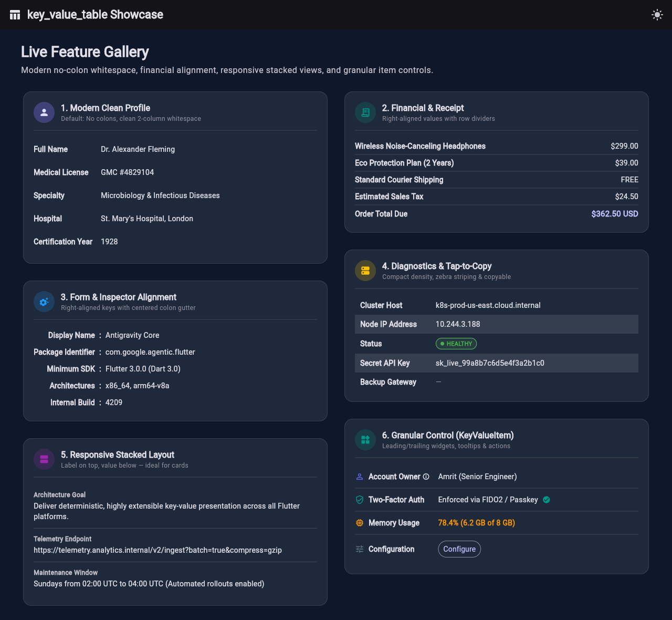Click the $362.50 USD order total

615,214
